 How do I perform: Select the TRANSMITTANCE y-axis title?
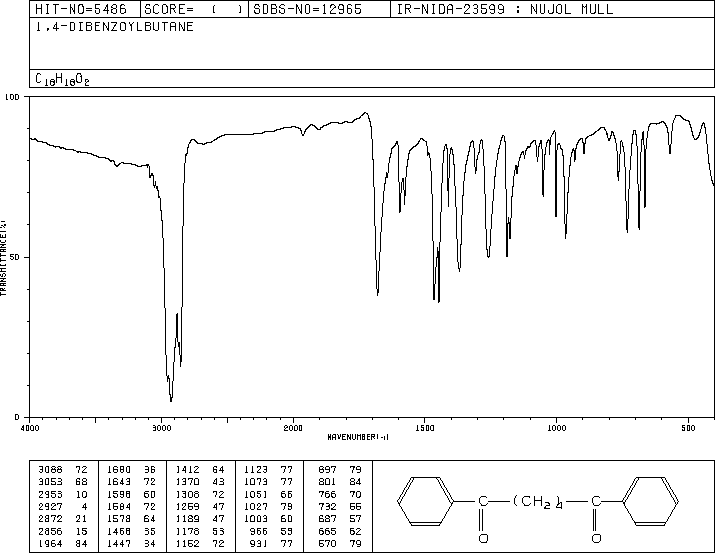click(4, 258)
